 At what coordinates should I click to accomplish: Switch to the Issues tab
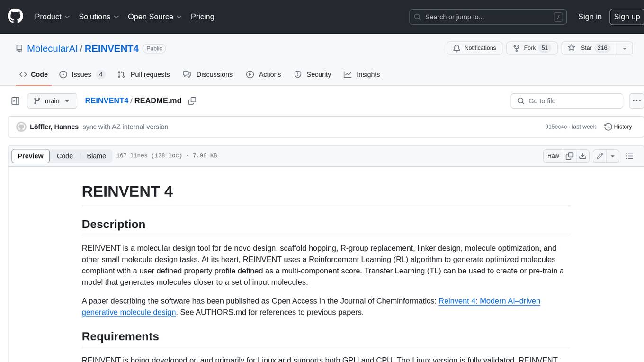82,74
